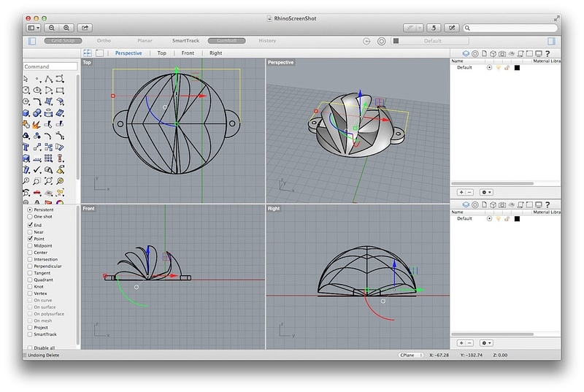
Task: Switch to the Front viewport tab
Action: coord(188,53)
